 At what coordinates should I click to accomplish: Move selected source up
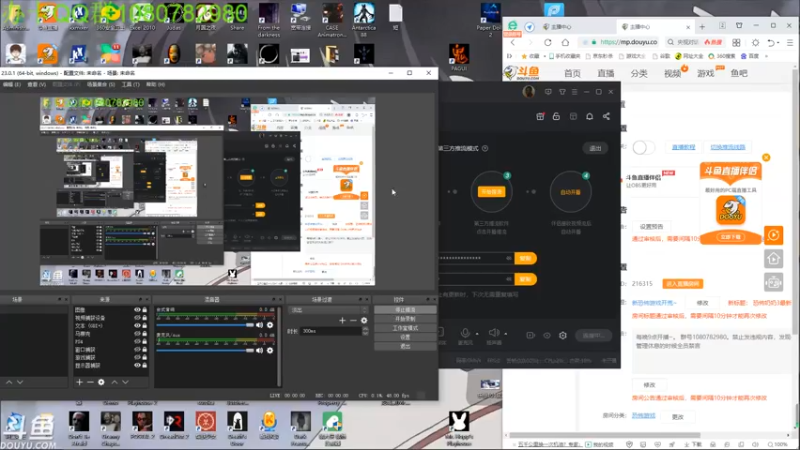(114, 382)
